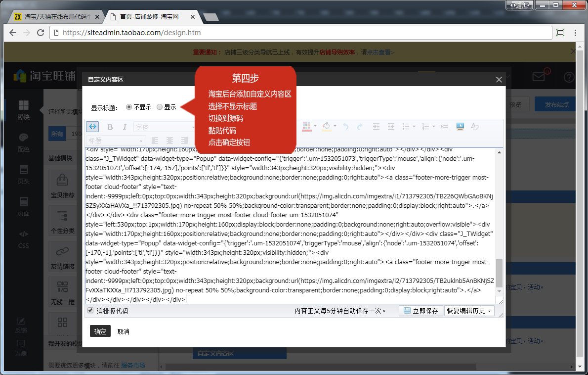This screenshot has width=588, height=375.
Task: Open the 页头 sidebar item
Action: coord(24,175)
